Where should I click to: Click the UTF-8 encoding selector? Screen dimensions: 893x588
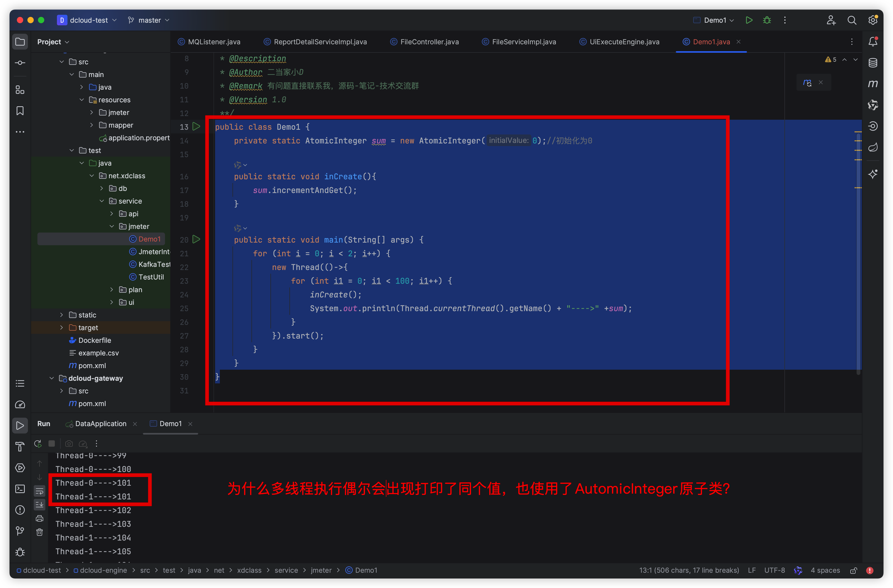(774, 570)
